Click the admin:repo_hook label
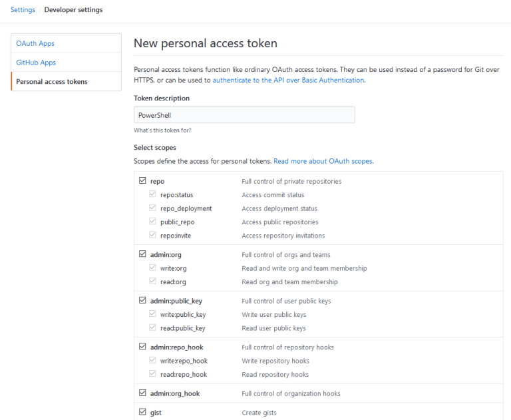This screenshot has height=420, width=511. [176, 347]
